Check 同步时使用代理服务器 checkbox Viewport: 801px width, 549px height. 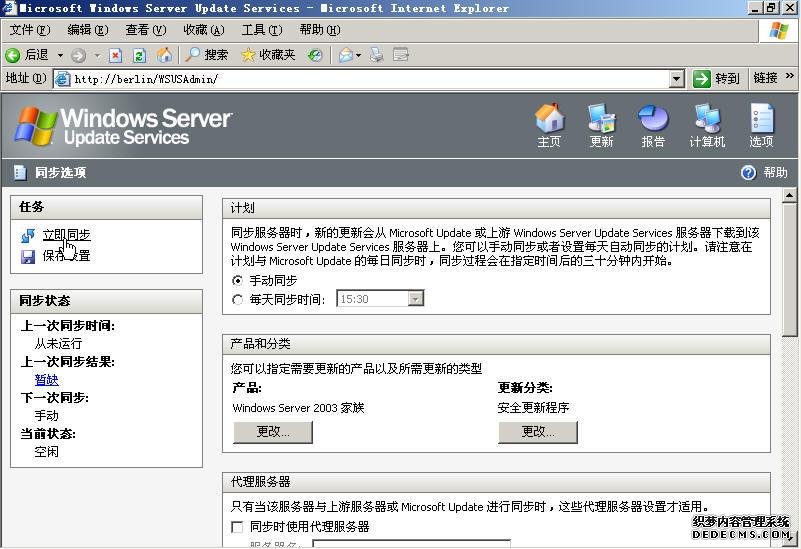[237, 527]
